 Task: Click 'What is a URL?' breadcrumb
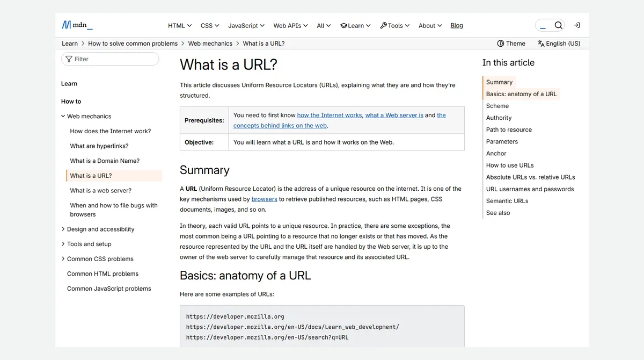tap(264, 44)
